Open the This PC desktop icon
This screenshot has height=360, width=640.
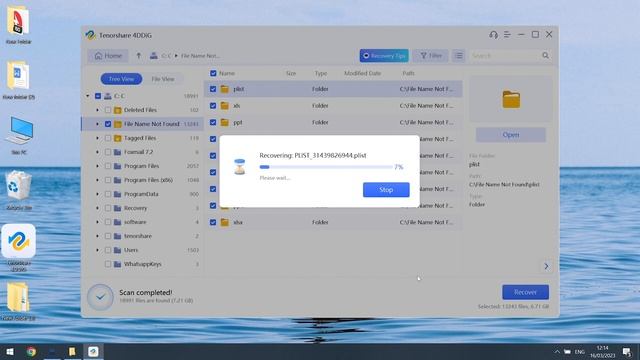tap(19, 135)
